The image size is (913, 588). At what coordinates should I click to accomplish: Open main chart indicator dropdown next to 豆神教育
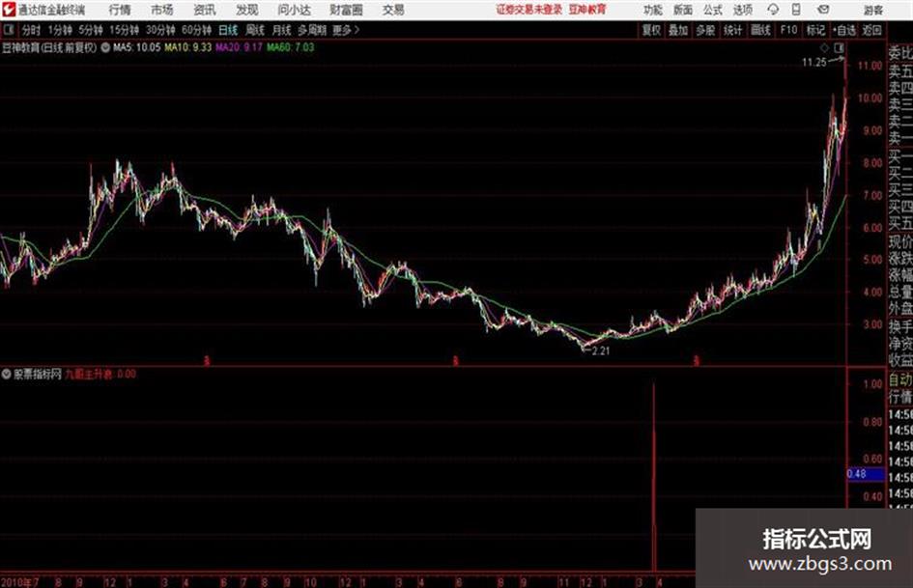point(105,47)
